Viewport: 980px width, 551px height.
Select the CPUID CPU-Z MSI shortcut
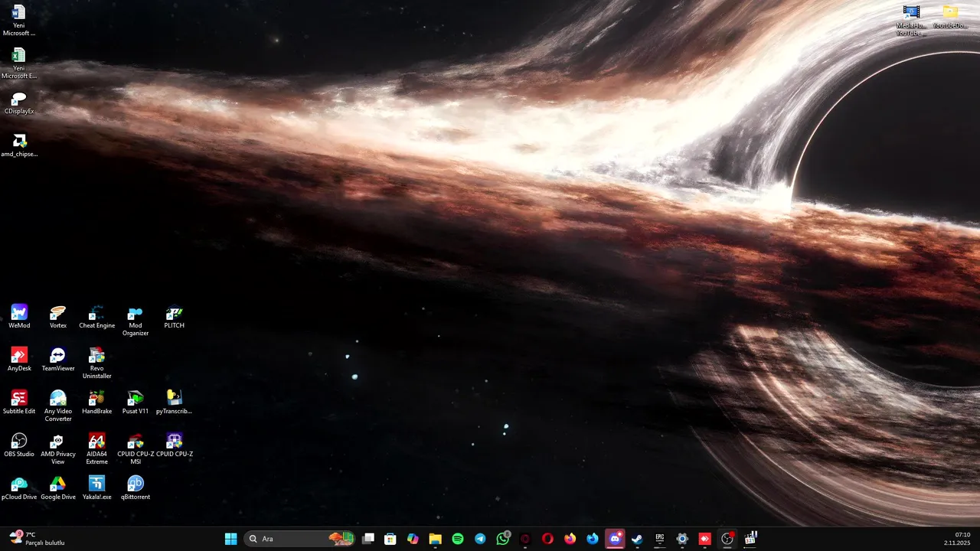coord(136,448)
